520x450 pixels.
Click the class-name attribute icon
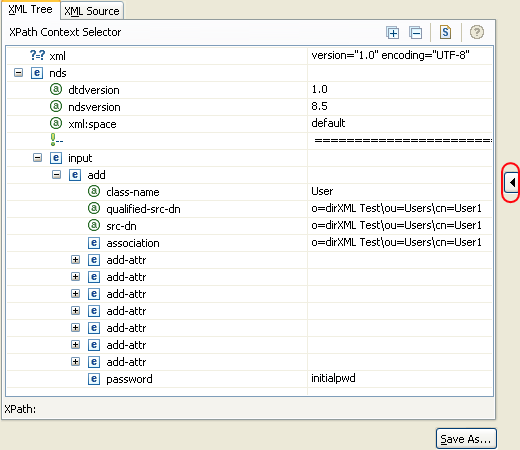click(94, 191)
